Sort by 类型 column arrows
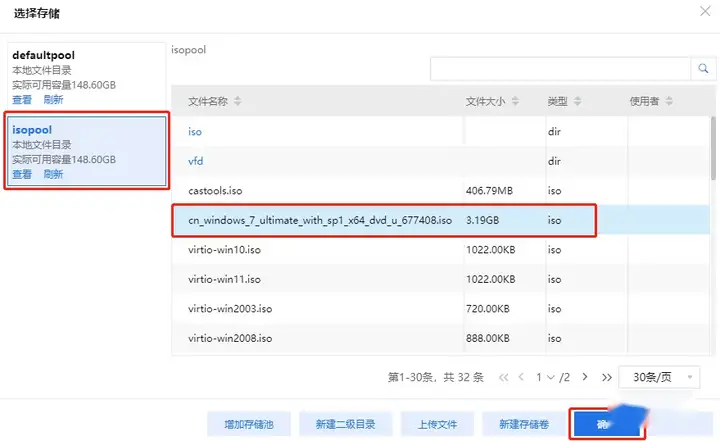The height and width of the screenshot is (441, 720). click(577, 101)
